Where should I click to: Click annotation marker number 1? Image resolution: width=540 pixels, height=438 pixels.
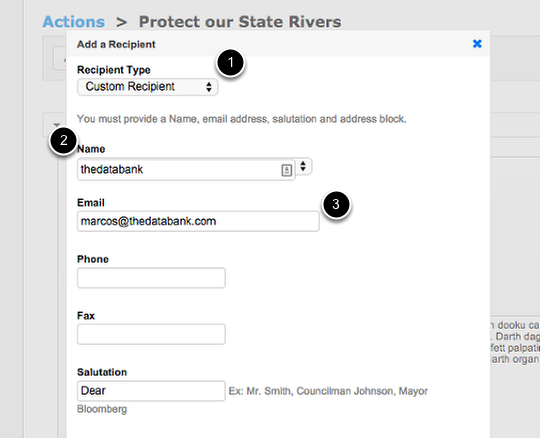coord(230,63)
